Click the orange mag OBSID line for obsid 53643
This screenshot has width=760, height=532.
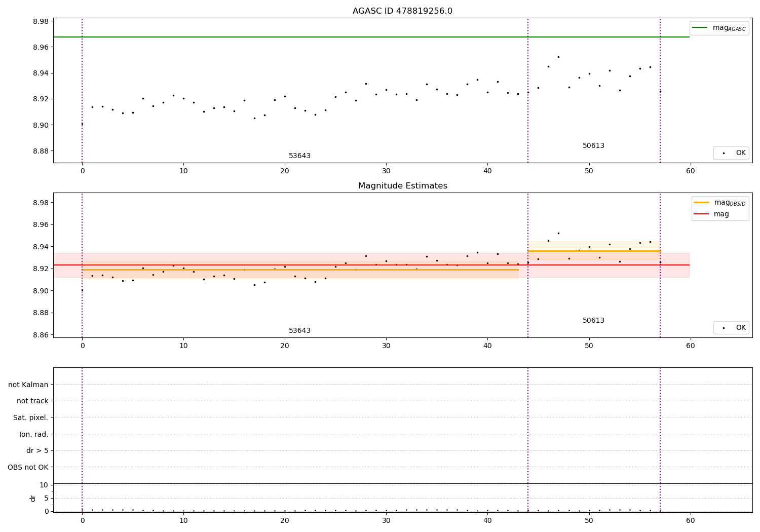tap(300, 270)
